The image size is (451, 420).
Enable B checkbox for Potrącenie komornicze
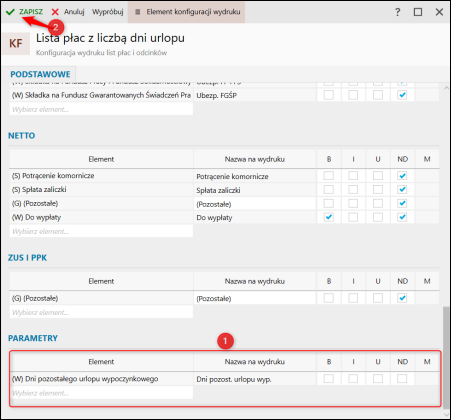(329, 176)
